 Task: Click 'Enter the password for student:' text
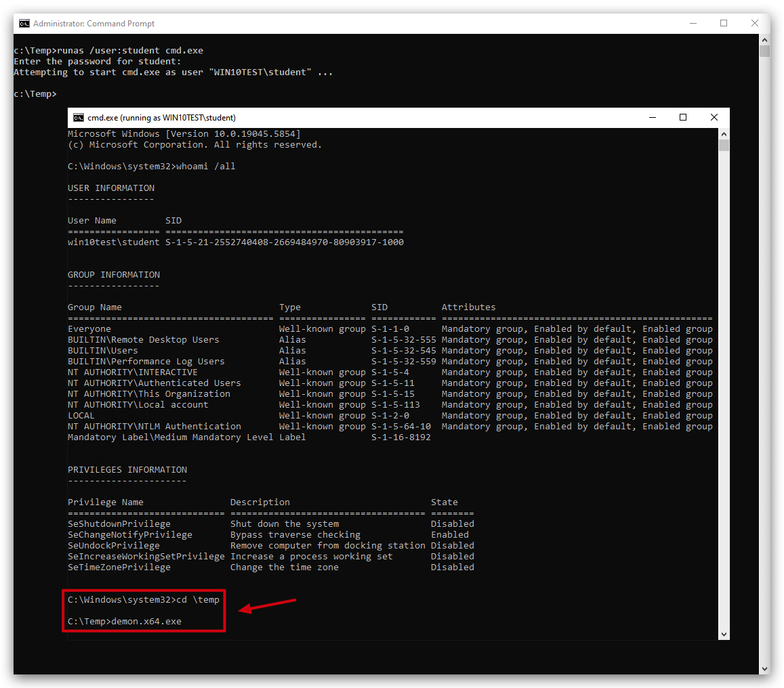tap(98, 62)
